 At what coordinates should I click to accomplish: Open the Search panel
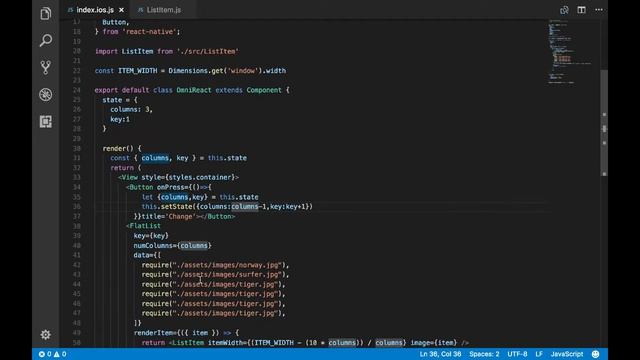pyautogui.click(x=46, y=40)
